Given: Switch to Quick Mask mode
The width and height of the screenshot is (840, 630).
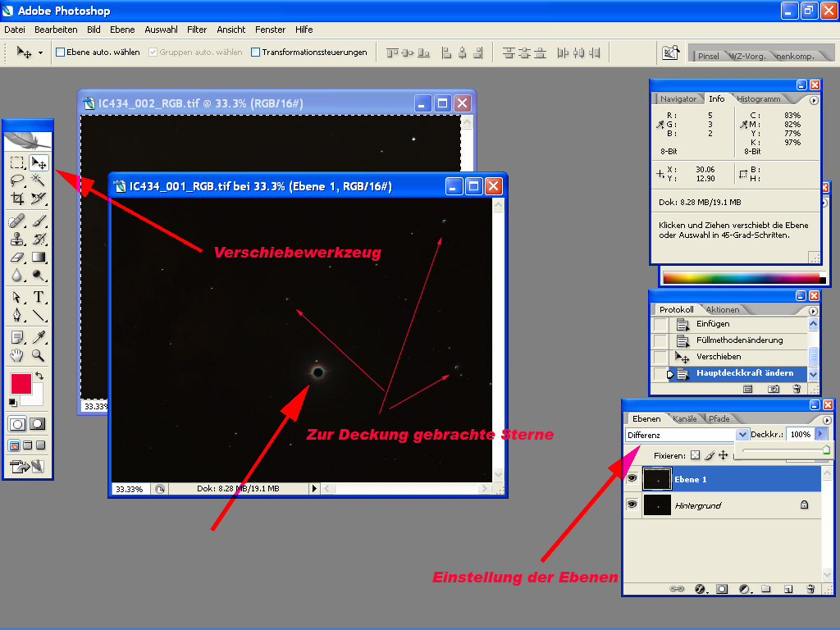Looking at the screenshot, I should pos(38,424).
